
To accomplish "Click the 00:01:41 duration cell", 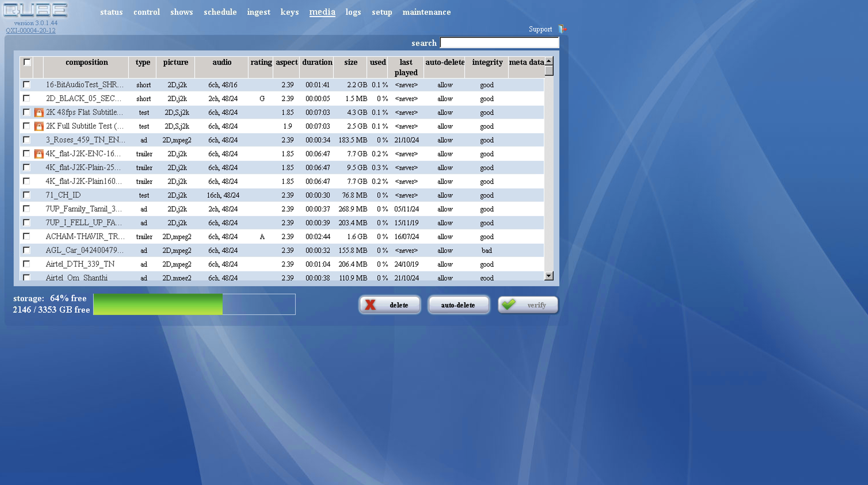I will click(x=318, y=85).
